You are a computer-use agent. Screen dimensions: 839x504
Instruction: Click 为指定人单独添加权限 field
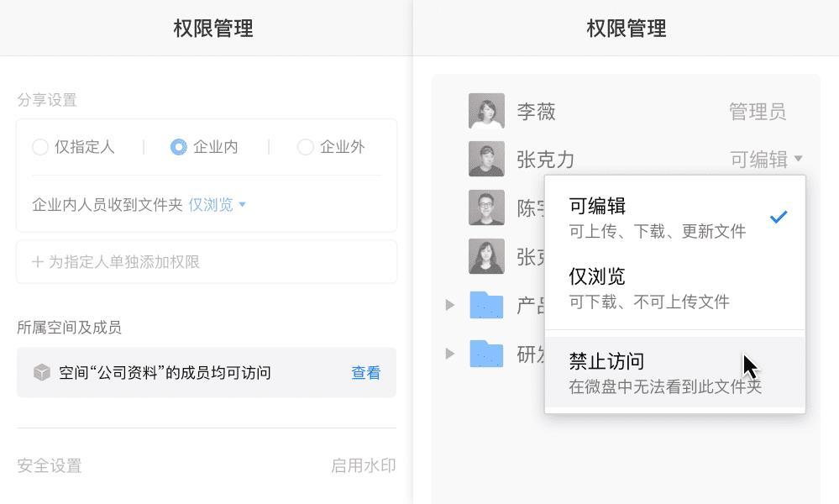pyautogui.click(x=207, y=261)
